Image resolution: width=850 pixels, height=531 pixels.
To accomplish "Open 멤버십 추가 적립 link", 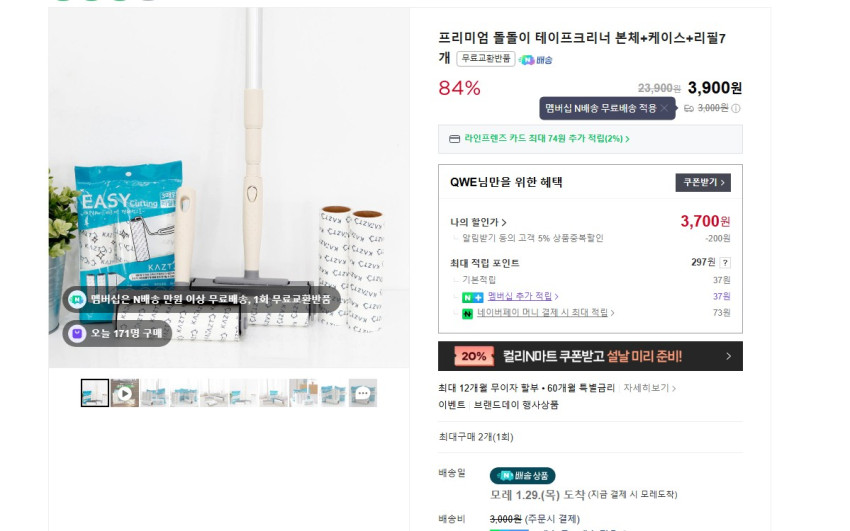I will [x=523, y=296].
